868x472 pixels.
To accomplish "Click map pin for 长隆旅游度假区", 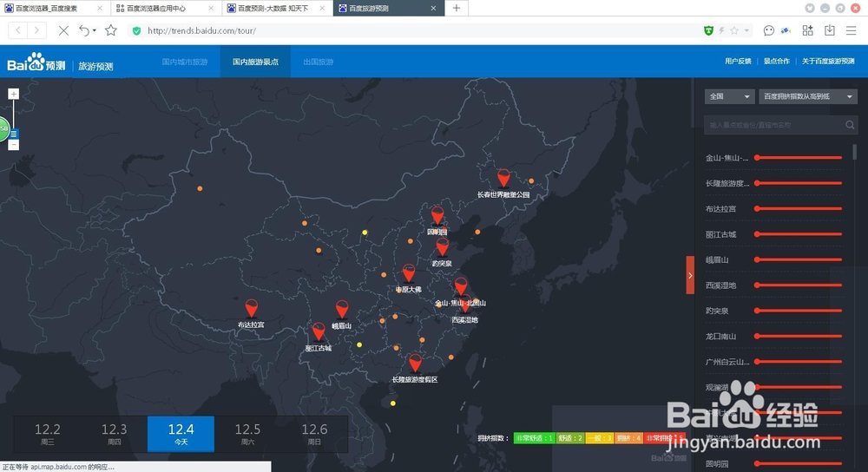I will 415,363.
